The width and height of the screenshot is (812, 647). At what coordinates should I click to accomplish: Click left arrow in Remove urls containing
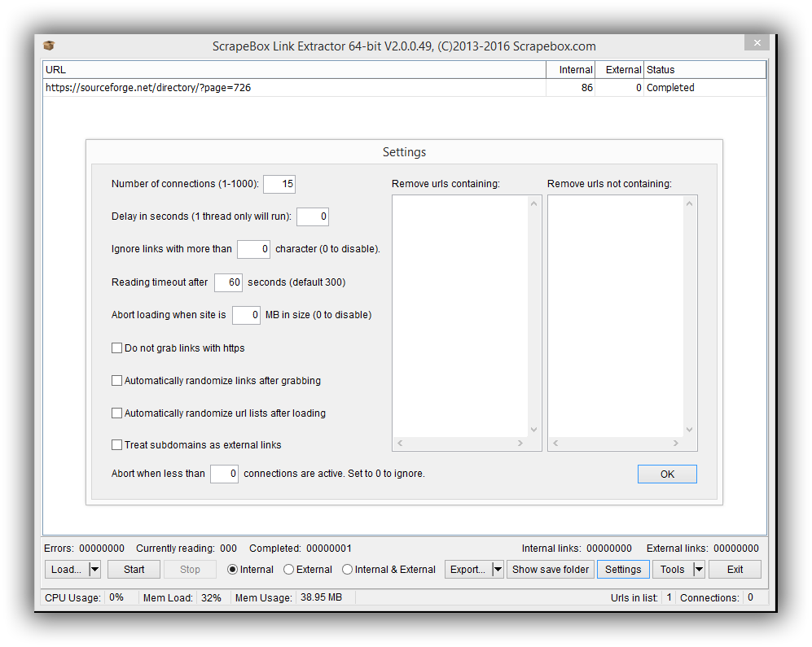400,443
